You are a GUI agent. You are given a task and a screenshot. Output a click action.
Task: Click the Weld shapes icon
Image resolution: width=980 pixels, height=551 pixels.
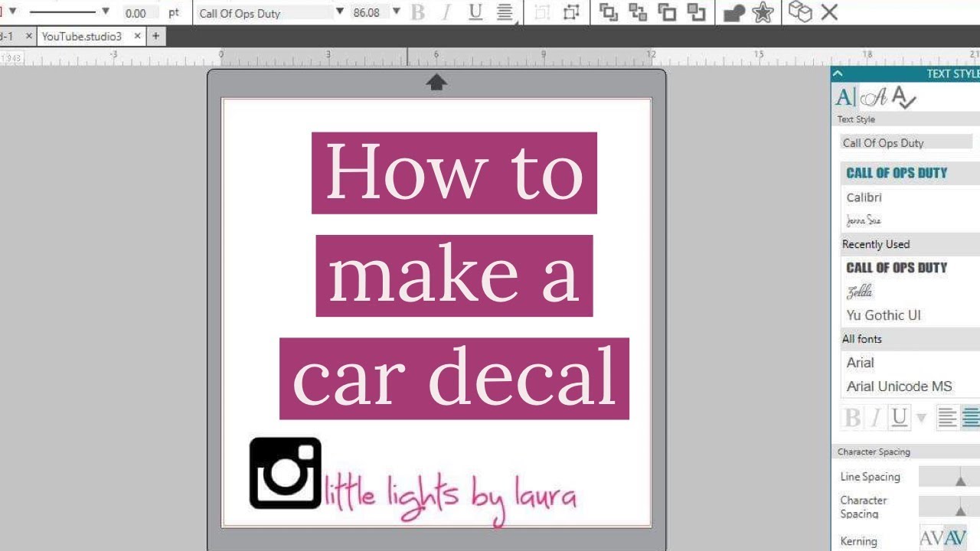[734, 13]
